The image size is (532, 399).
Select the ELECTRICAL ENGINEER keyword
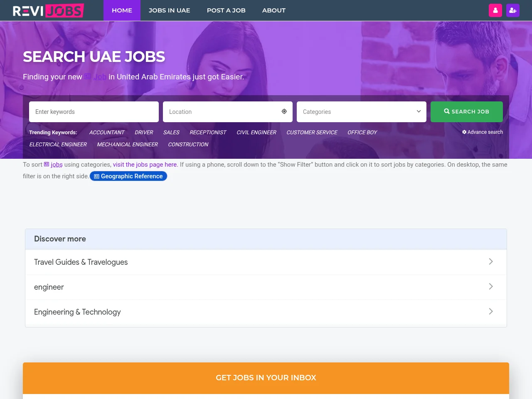(x=58, y=144)
